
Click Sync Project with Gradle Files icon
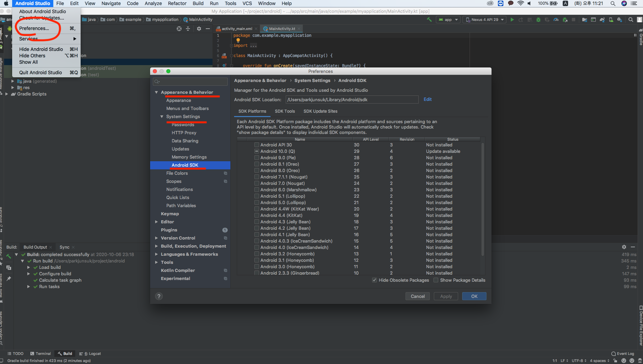pyautogui.click(x=602, y=20)
